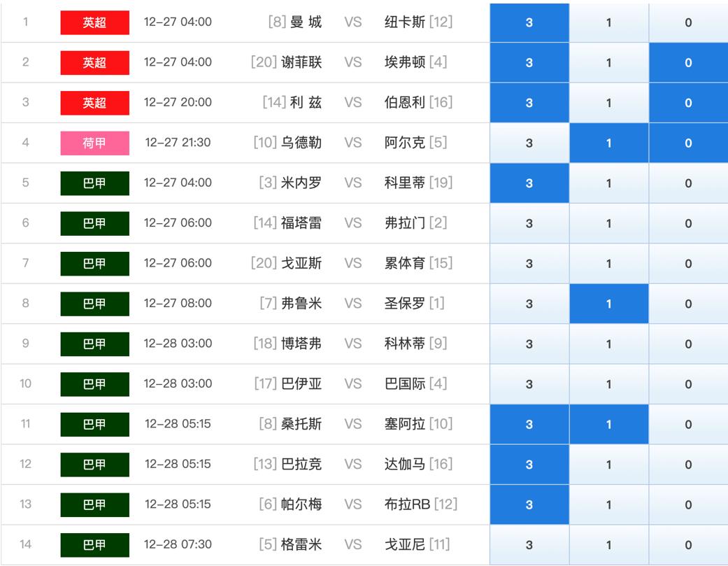Click kickoff time 12-27 21:30
Viewport: 728px width, 566px height.
(x=178, y=143)
